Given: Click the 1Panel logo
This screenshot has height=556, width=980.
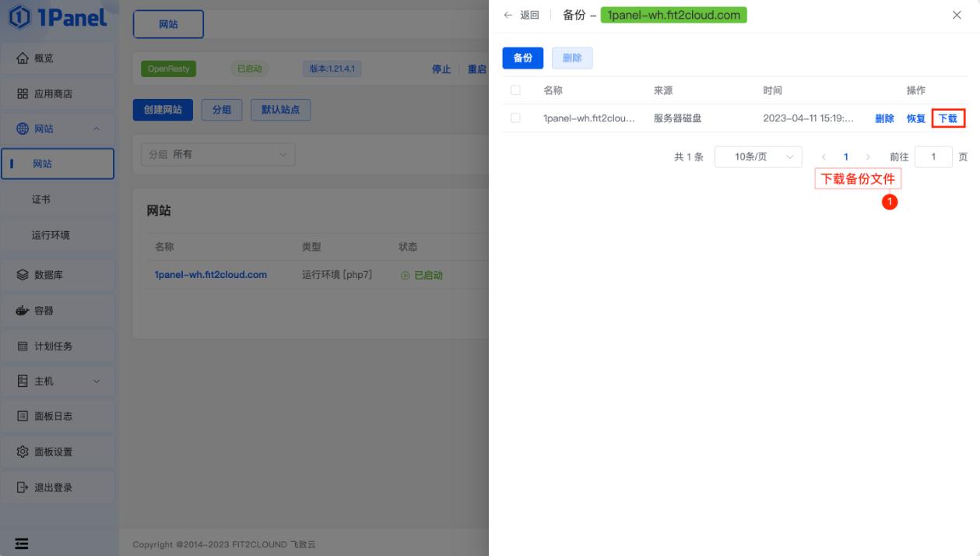Looking at the screenshot, I should (x=58, y=19).
